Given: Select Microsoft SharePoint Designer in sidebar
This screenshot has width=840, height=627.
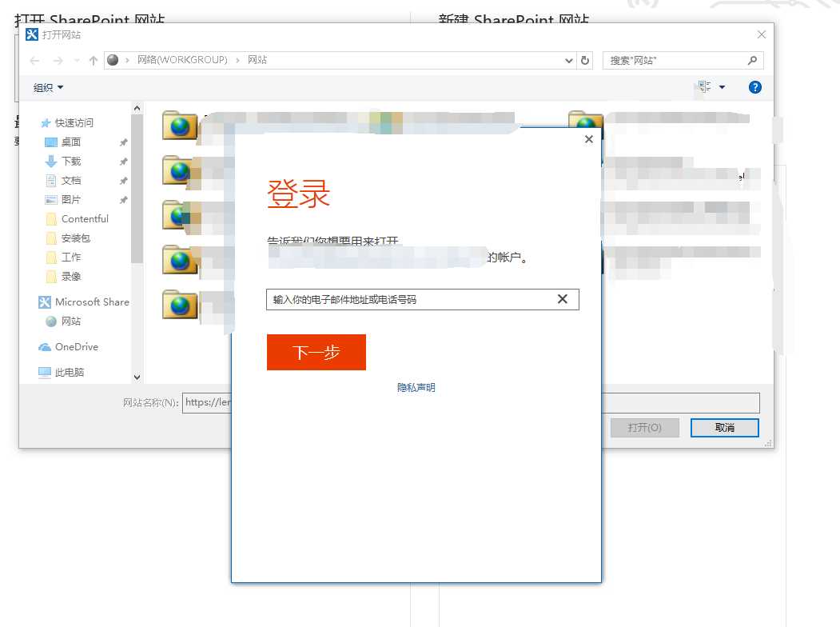Looking at the screenshot, I should [x=84, y=302].
